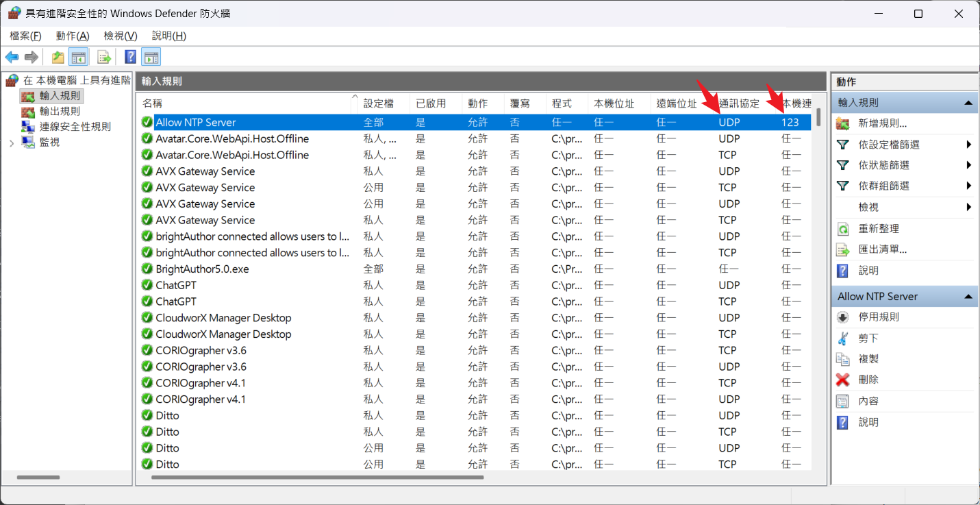Sort rules by the 通訊協定 column header
980x505 pixels.
(739, 103)
